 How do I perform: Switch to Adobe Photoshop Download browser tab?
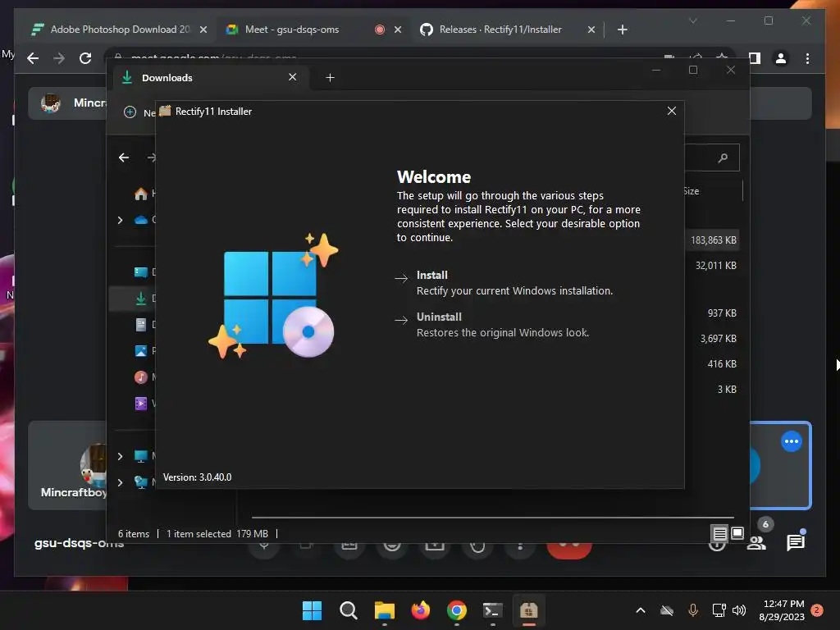point(120,30)
